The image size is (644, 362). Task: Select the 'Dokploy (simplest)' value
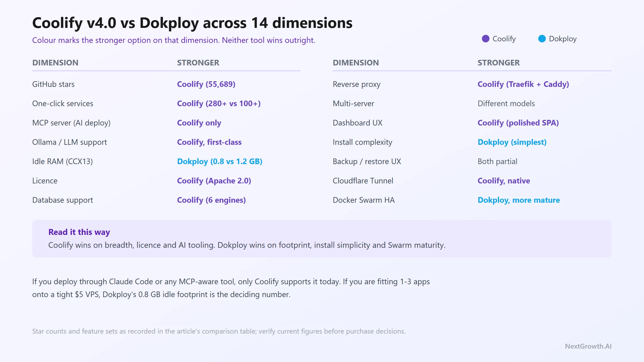click(x=512, y=142)
